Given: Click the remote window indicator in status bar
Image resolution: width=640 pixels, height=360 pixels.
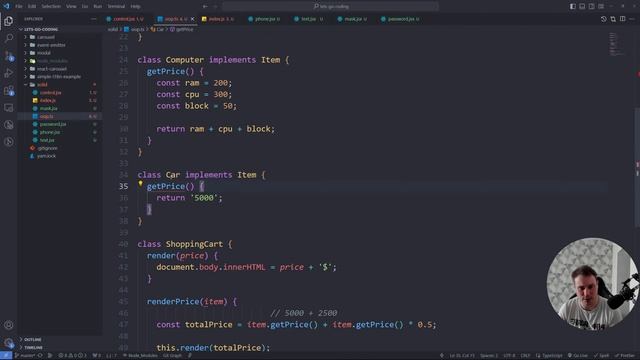Looking at the screenshot, I should pyautogui.click(x=6, y=356).
